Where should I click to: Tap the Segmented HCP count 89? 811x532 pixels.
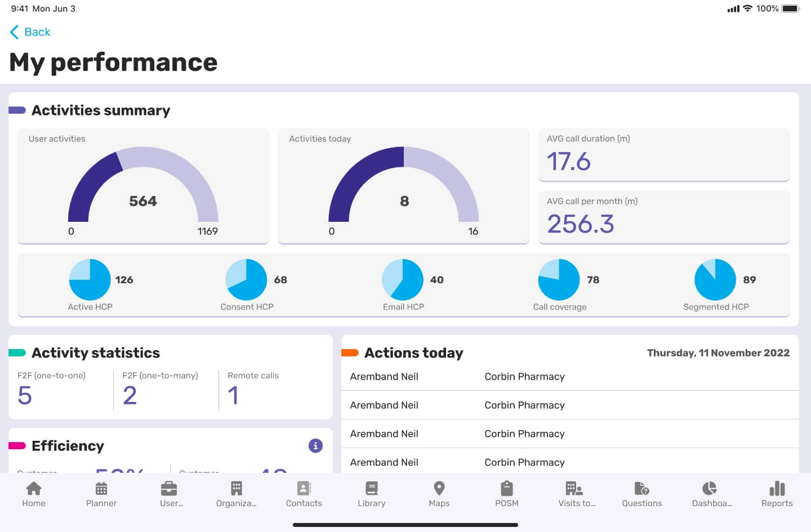coord(750,280)
